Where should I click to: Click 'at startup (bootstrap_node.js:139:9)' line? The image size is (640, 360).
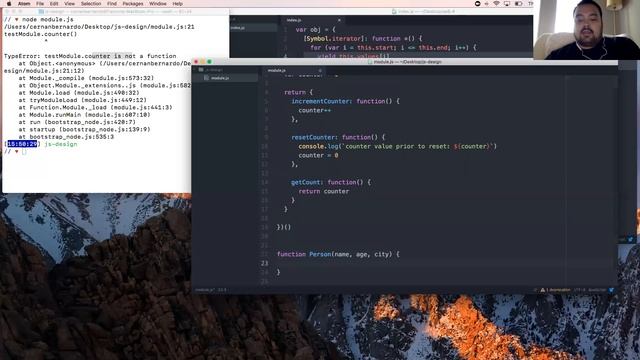84,129
